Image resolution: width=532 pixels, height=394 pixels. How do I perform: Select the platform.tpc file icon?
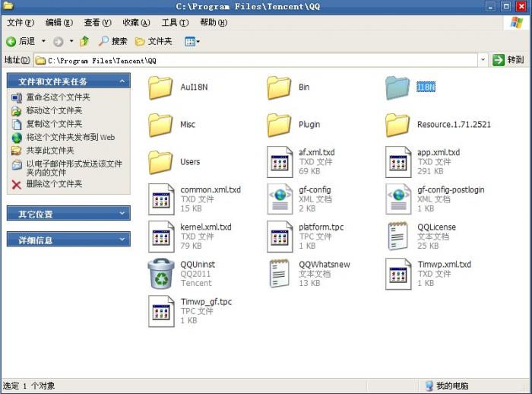[x=280, y=237]
